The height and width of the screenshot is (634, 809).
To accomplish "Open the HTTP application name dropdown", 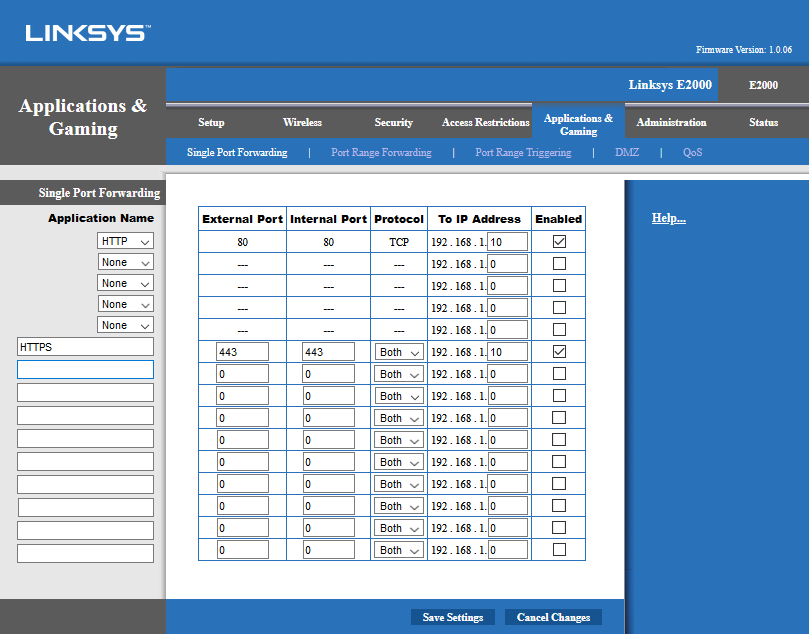I will tap(126, 241).
